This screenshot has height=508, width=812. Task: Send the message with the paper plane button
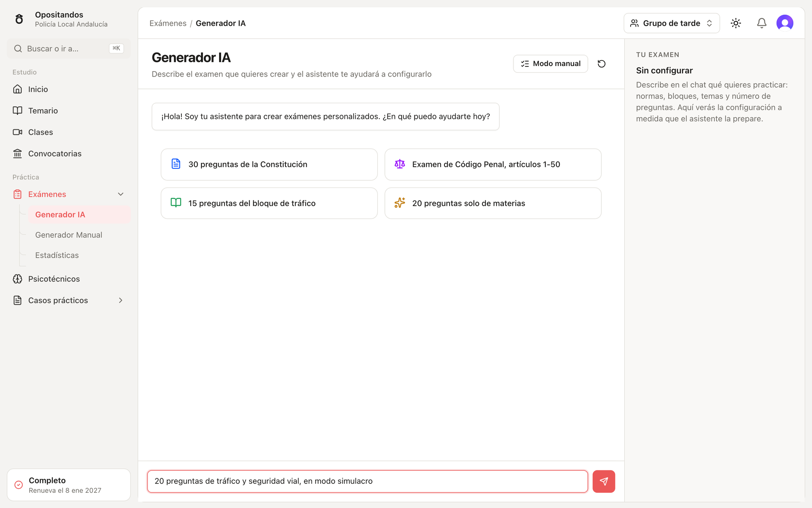tap(604, 481)
